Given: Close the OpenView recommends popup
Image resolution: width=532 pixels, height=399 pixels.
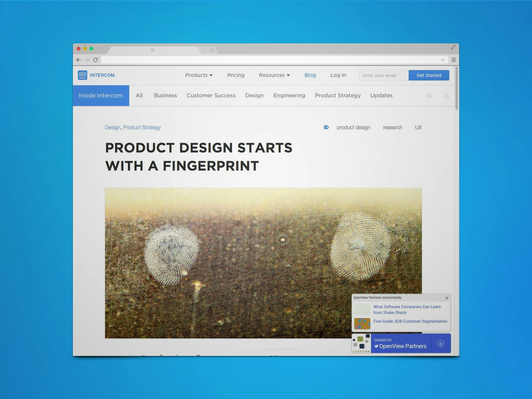Looking at the screenshot, I should pyautogui.click(x=447, y=298).
